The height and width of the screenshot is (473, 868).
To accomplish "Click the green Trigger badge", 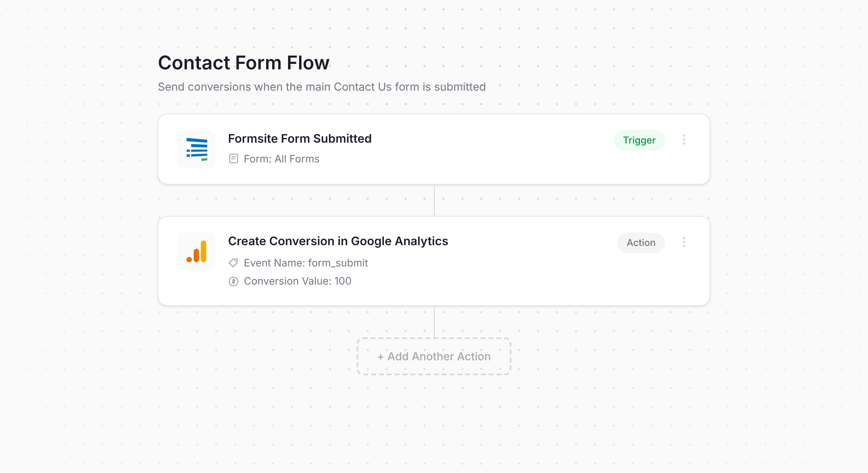I will coord(639,140).
